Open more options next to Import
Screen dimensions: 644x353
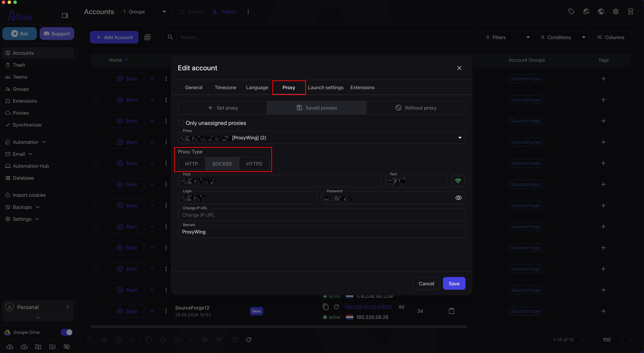pyautogui.click(x=248, y=12)
